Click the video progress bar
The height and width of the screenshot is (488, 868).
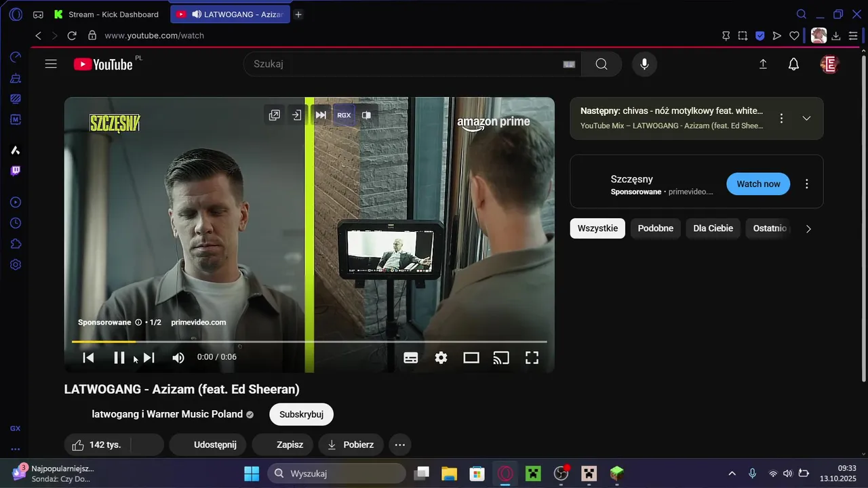309,342
